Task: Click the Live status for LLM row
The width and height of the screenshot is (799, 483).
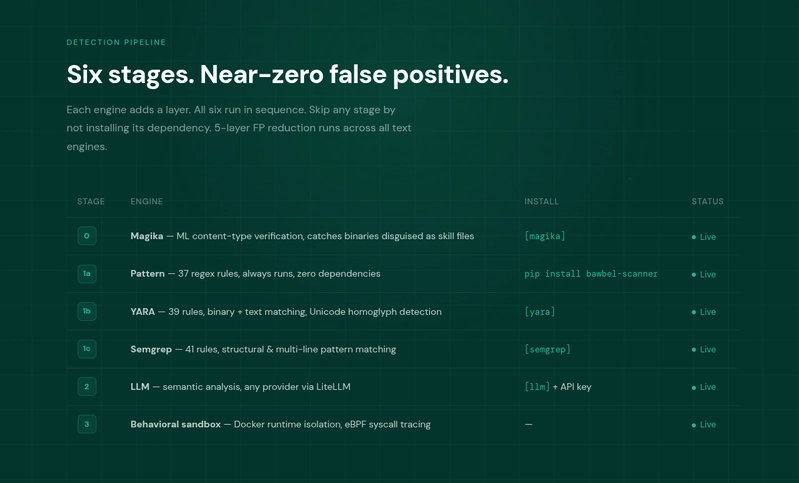Action: pyautogui.click(x=704, y=387)
